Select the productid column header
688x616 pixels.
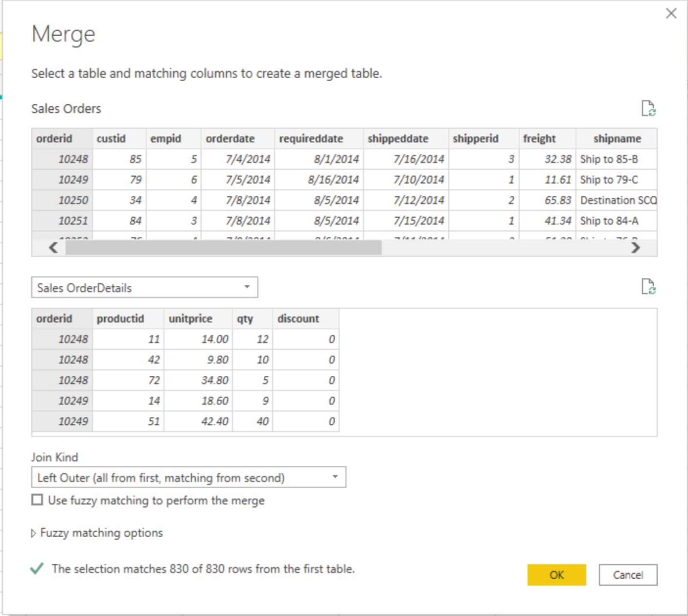(120, 319)
